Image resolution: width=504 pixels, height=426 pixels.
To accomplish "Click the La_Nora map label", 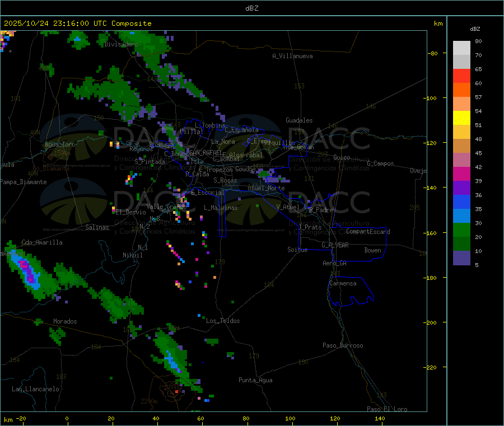I will 223,142.
